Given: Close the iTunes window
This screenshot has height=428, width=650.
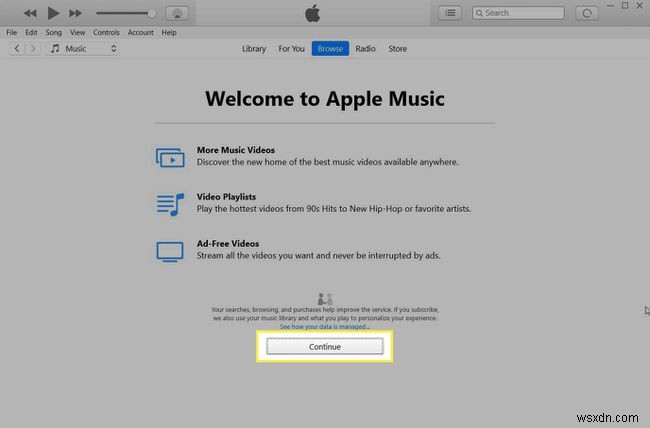Looking at the screenshot, I should point(640,6).
